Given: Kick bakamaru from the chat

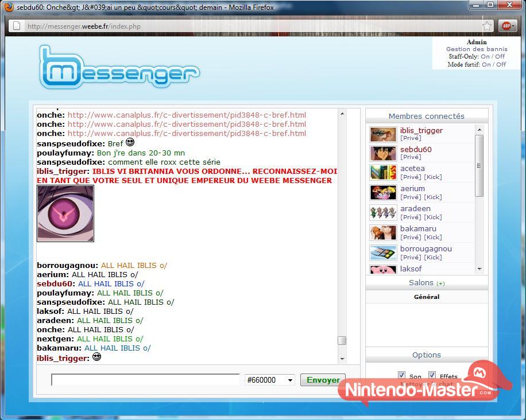Looking at the screenshot, I should click(433, 238).
